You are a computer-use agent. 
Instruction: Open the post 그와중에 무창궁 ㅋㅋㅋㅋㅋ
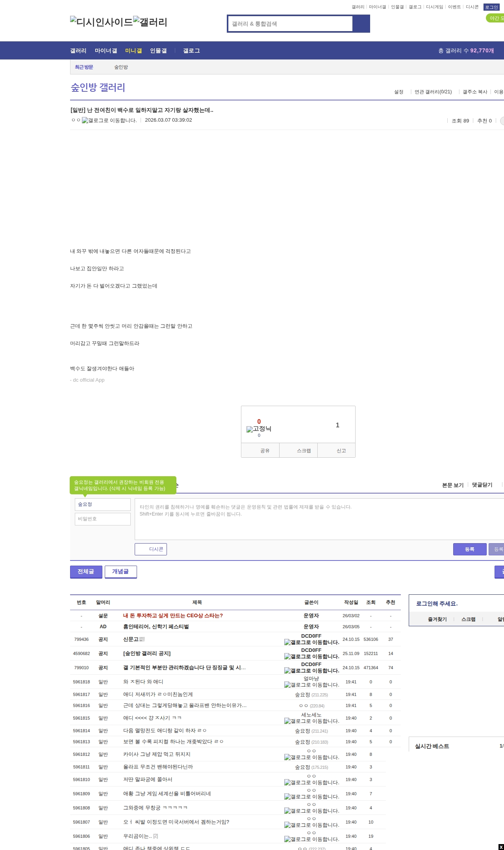coord(155,808)
